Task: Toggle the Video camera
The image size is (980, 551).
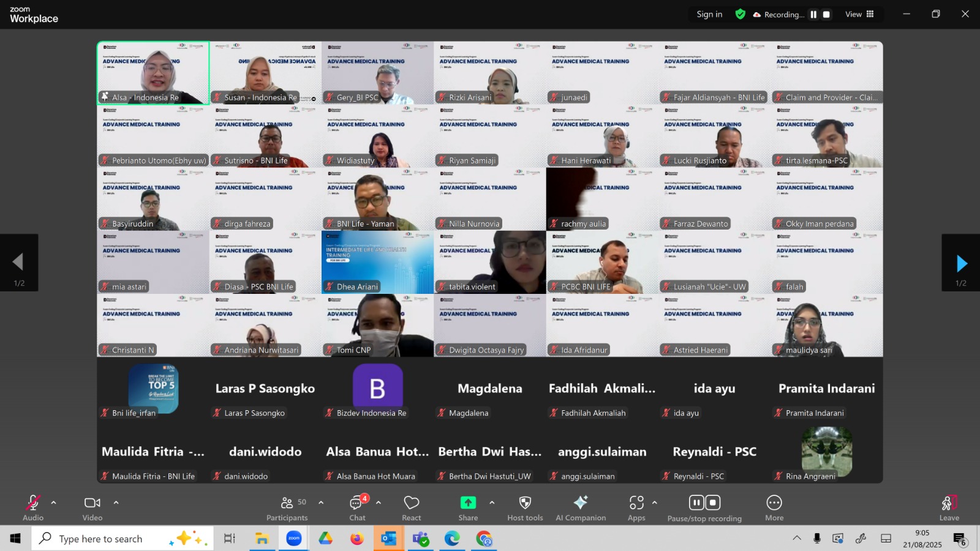Action: tap(92, 508)
